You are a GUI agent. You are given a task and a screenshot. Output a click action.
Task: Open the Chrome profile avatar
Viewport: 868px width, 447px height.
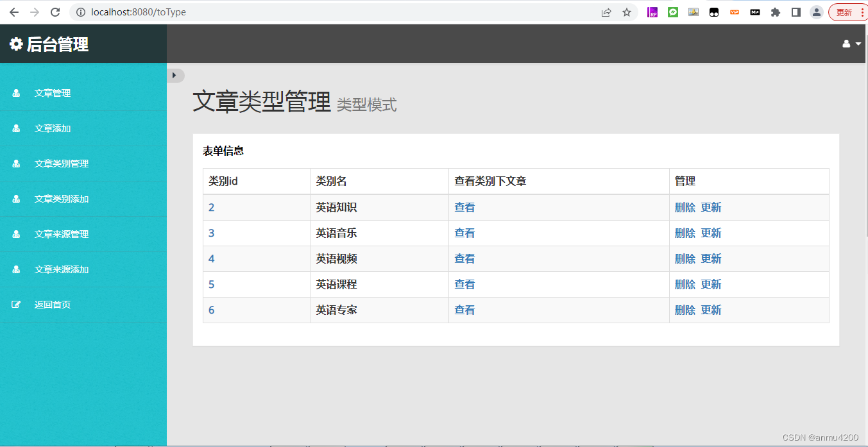coord(817,12)
